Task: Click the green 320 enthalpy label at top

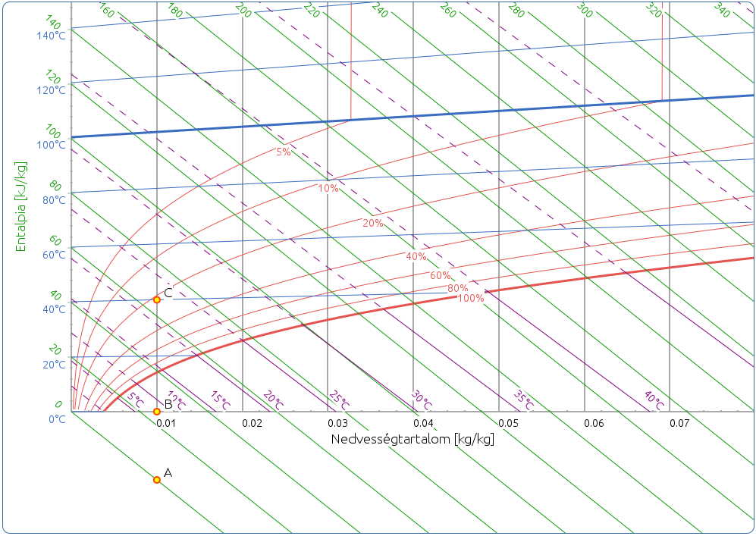Action: tap(654, 10)
